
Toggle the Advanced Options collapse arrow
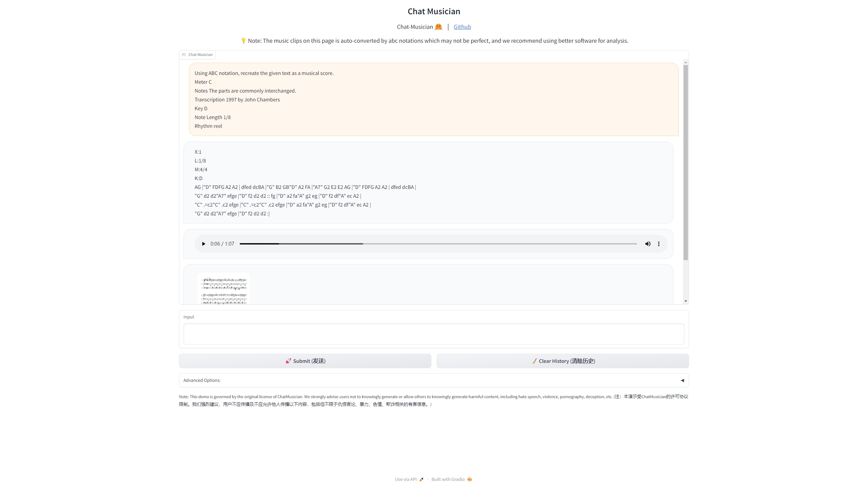click(x=683, y=380)
